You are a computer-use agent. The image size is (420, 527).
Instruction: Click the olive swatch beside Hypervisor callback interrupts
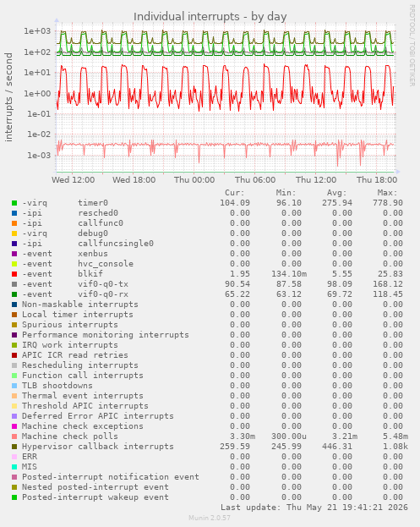(x=14, y=447)
